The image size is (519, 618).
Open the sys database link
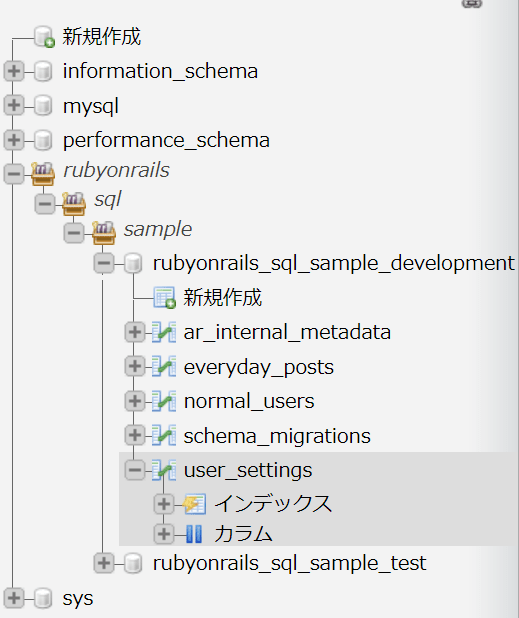pyautogui.click(x=78, y=598)
